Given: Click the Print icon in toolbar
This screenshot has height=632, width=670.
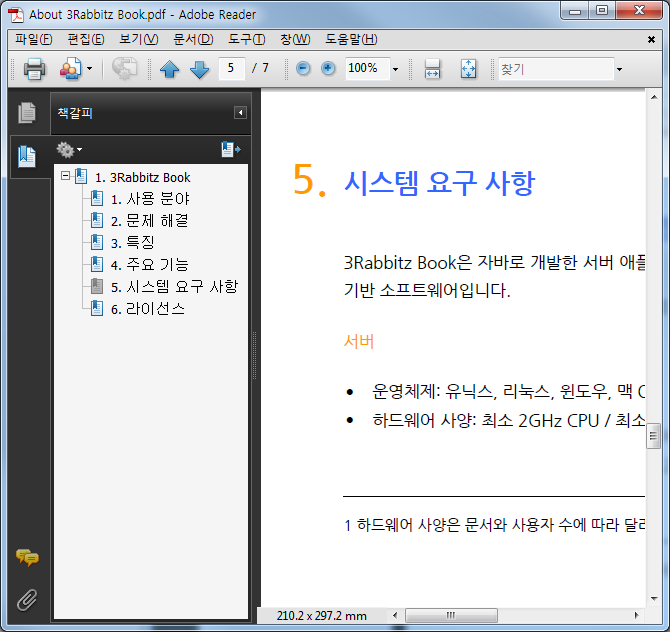Looking at the screenshot, I should coord(34,68).
